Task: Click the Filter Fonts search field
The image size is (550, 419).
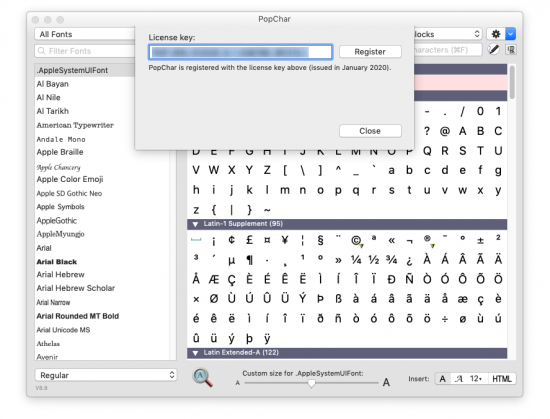Action: point(85,51)
